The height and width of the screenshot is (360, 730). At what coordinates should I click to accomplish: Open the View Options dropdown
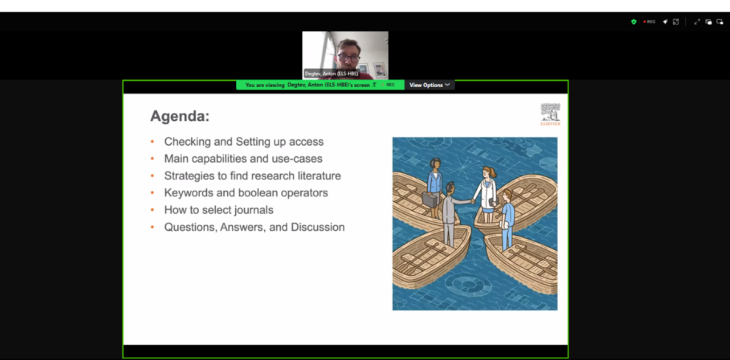pos(429,85)
